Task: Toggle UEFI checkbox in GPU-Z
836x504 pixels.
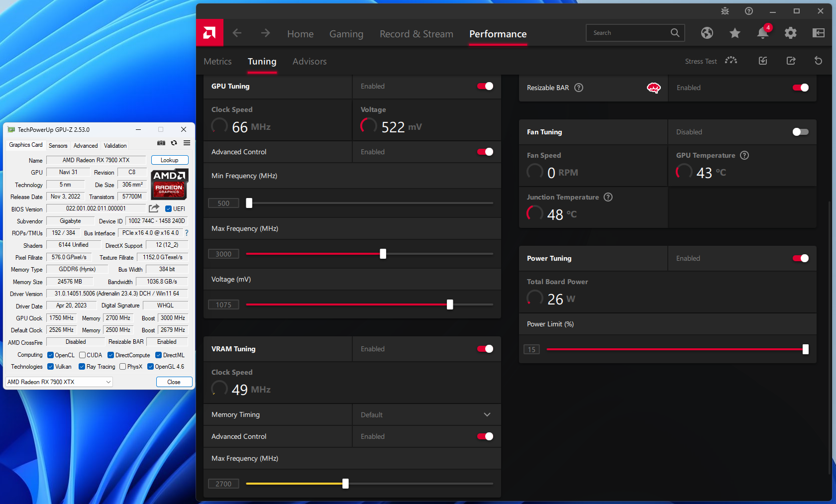Action: coord(168,209)
